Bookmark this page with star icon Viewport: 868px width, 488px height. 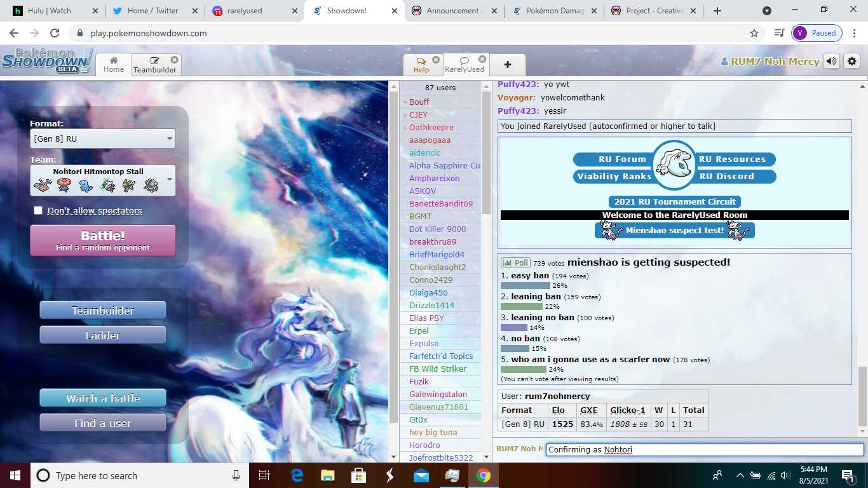(x=754, y=33)
